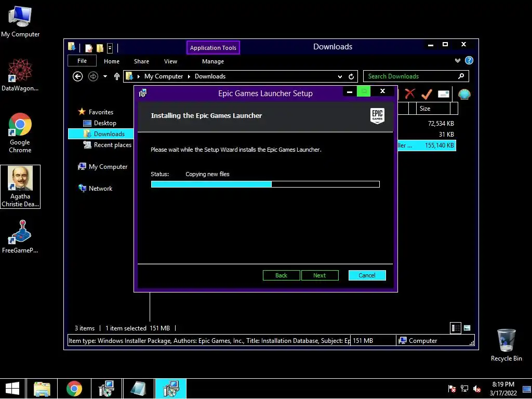The width and height of the screenshot is (532, 399).
Task: Open the Windows Start button
Action: pyautogui.click(x=12, y=389)
